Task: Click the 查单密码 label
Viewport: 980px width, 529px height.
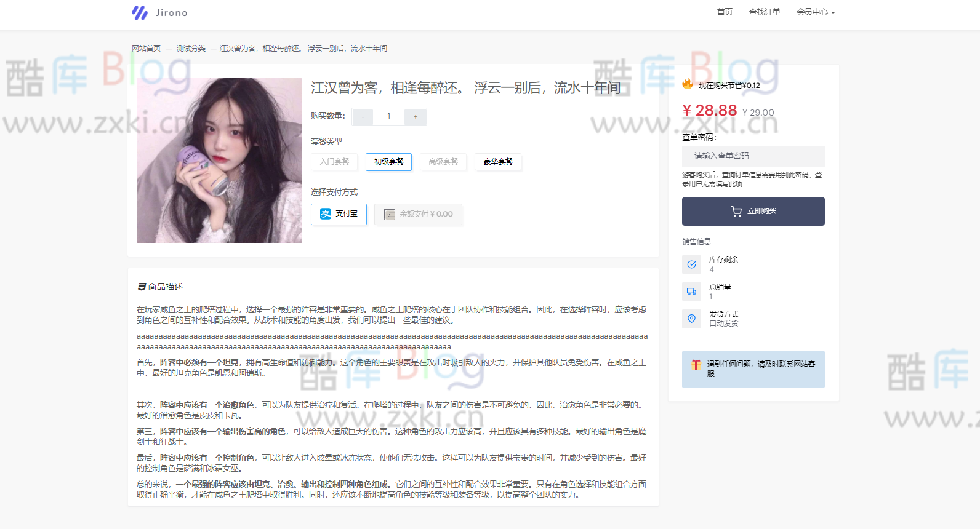Action: tap(699, 137)
